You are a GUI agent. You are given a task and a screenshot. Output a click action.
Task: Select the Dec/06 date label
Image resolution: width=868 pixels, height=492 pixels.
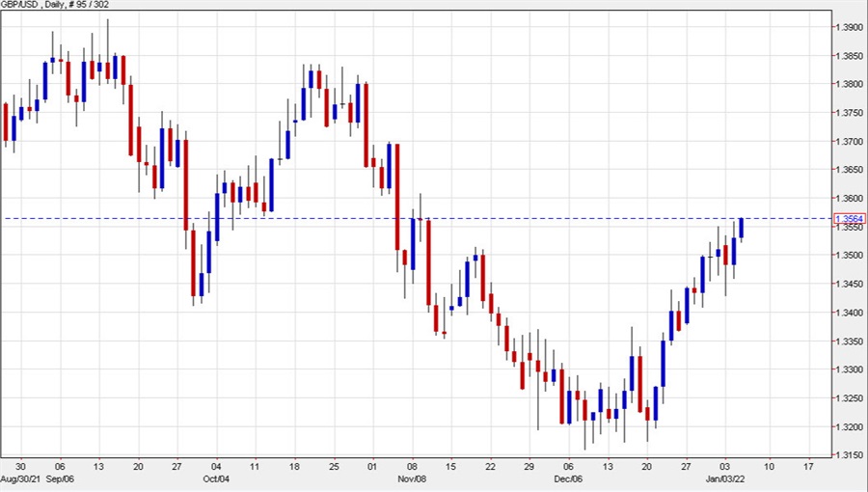[x=567, y=478]
